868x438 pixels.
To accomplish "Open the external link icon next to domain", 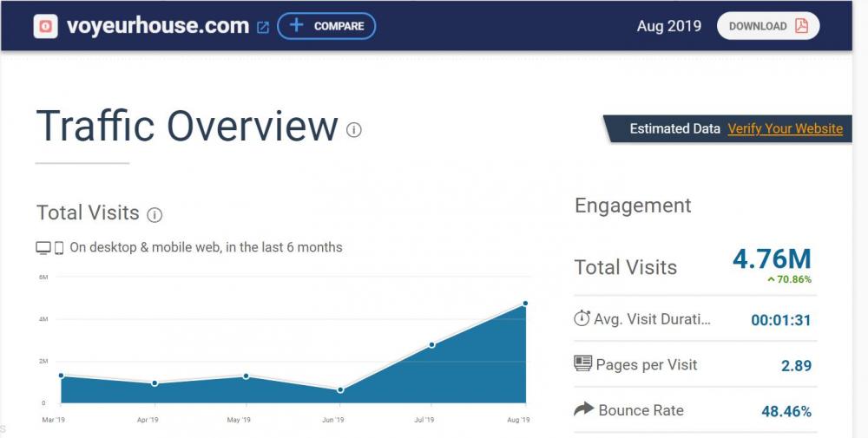I will [263, 27].
